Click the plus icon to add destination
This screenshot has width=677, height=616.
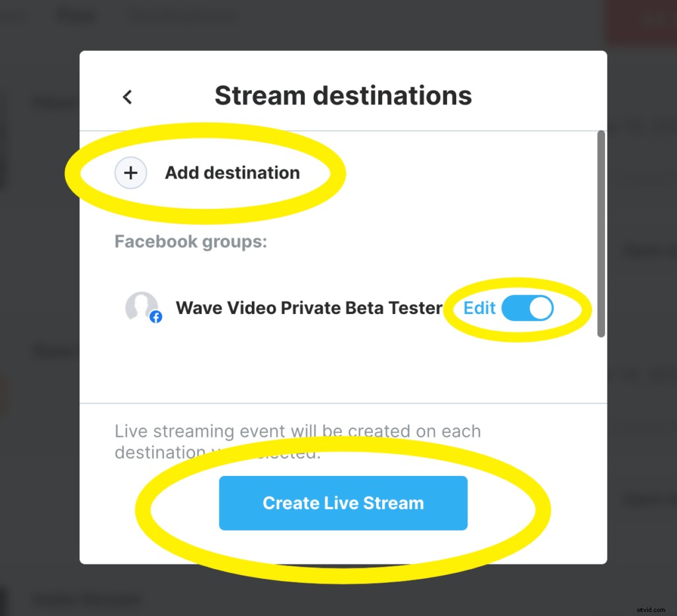click(131, 173)
